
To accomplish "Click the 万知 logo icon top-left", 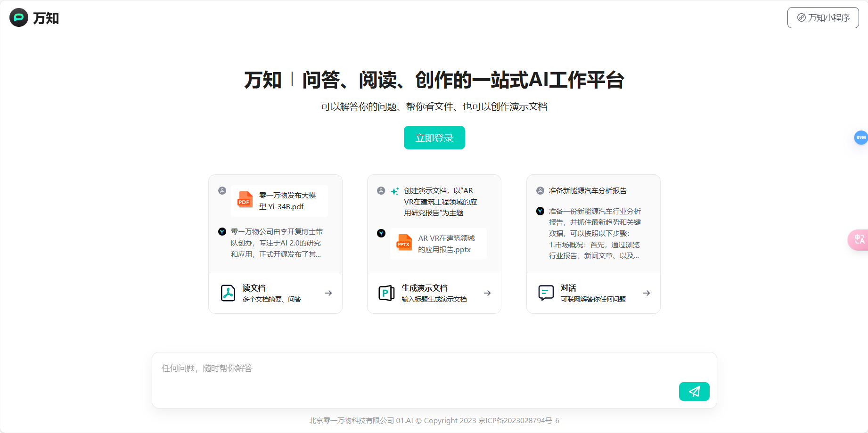I will (18, 17).
